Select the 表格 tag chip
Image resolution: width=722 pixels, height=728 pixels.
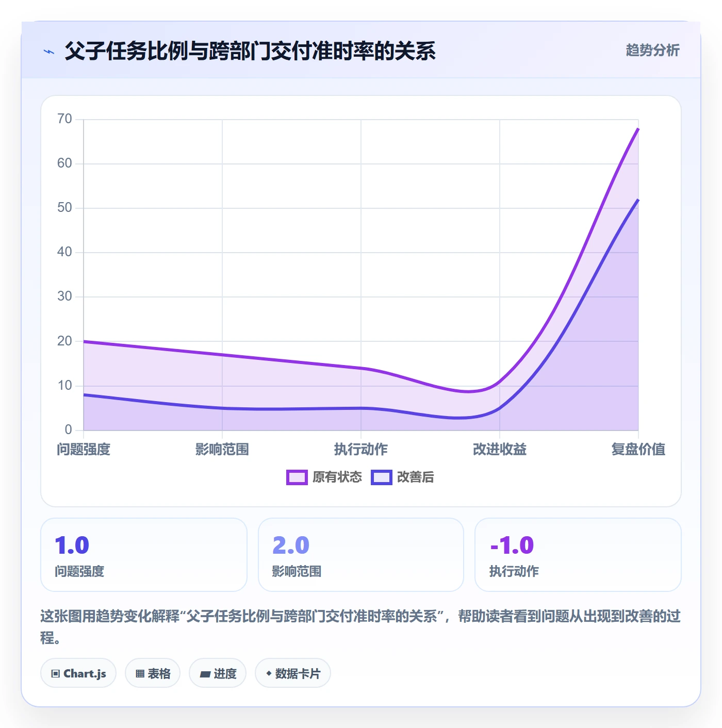coord(153,673)
